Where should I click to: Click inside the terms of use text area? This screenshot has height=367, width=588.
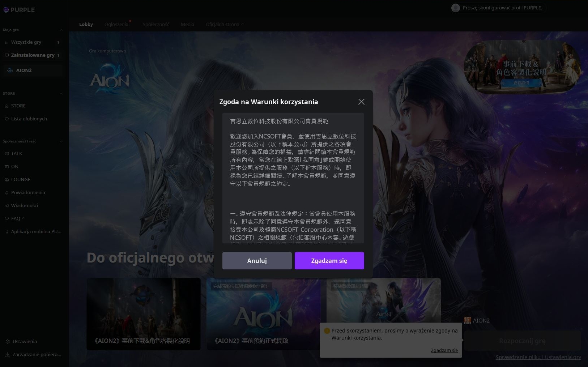coord(293,177)
